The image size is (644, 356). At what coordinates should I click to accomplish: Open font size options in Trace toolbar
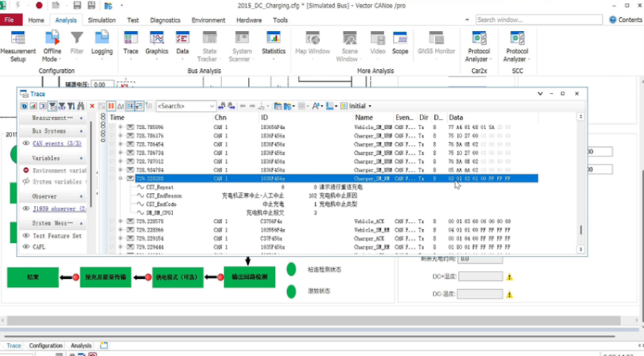[317, 106]
